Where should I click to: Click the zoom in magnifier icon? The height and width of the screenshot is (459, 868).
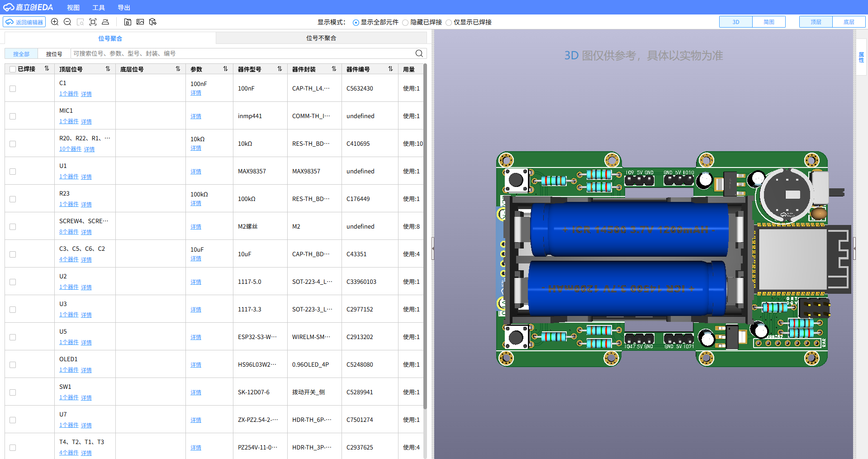pos(55,22)
